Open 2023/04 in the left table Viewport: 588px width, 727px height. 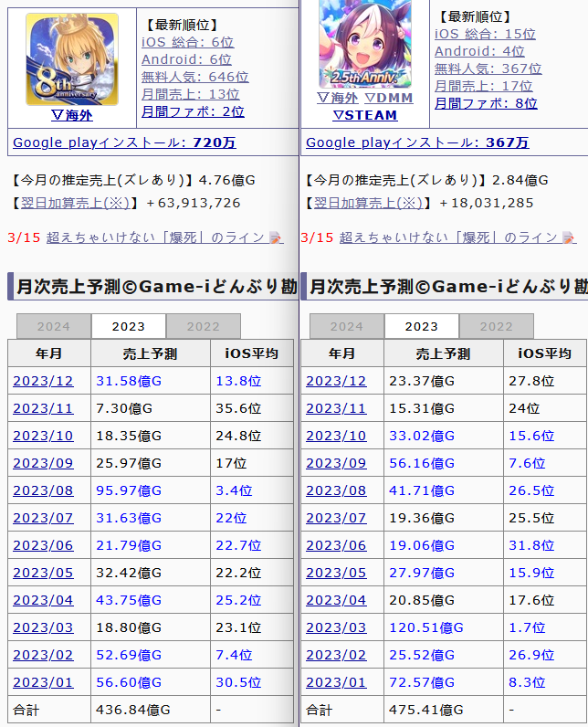[43, 600]
